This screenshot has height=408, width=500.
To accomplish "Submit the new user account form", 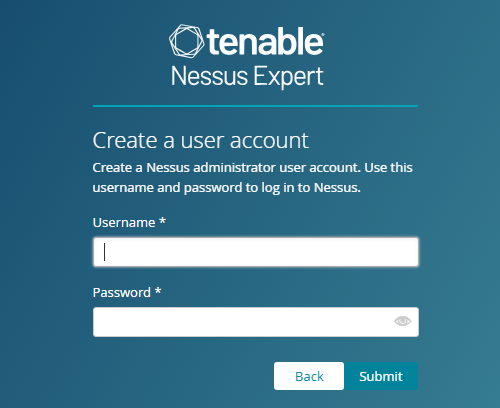I will tap(381, 376).
